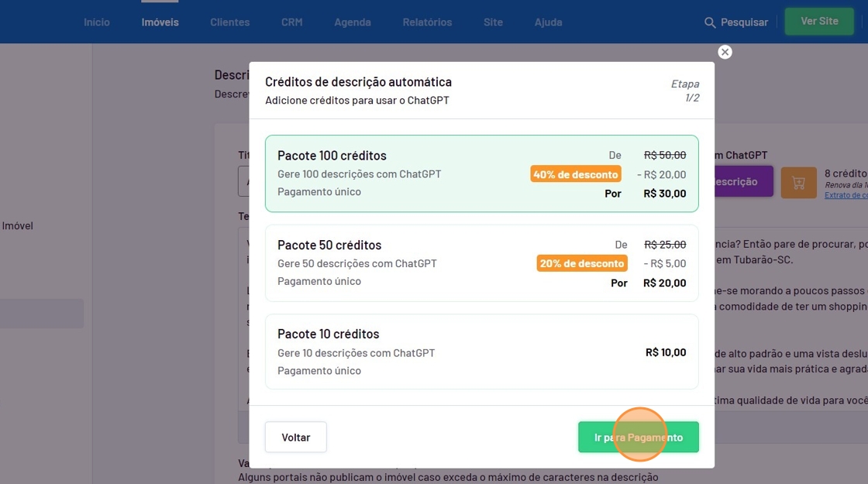Click the 40% de desconto badge

click(x=575, y=174)
